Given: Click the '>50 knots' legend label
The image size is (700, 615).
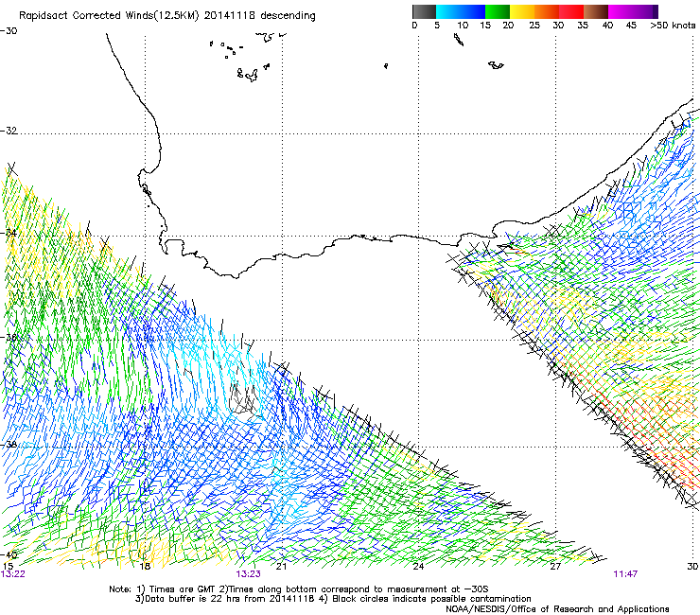Looking at the screenshot, I should [x=673, y=26].
